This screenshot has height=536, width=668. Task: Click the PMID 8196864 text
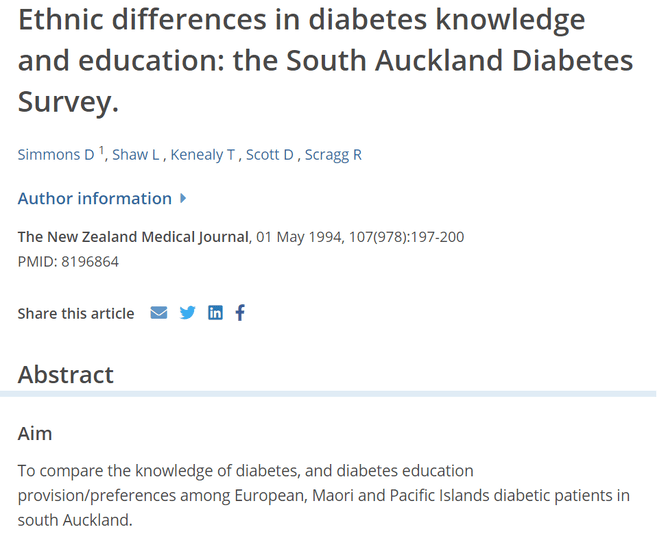(x=69, y=262)
